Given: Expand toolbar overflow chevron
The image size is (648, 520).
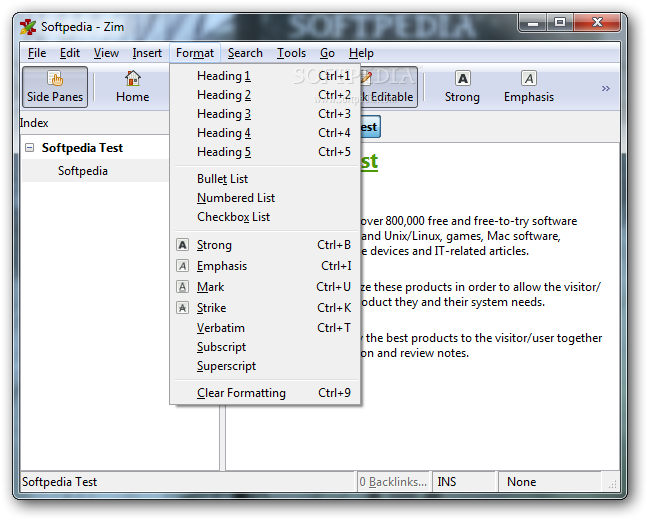Looking at the screenshot, I should pos(605,88).
